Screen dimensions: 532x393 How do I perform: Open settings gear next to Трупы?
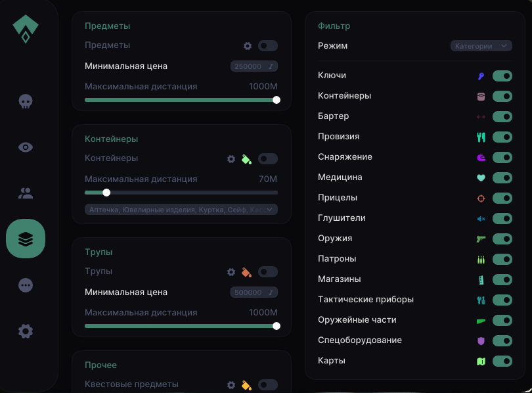(231, 271)
